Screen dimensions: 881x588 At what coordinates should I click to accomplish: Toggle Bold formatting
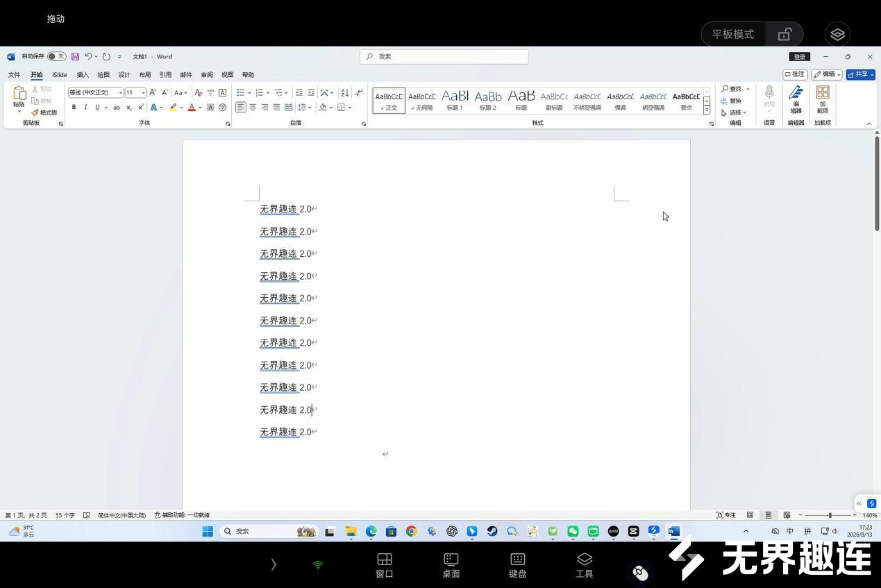click(x=74, y=108)
